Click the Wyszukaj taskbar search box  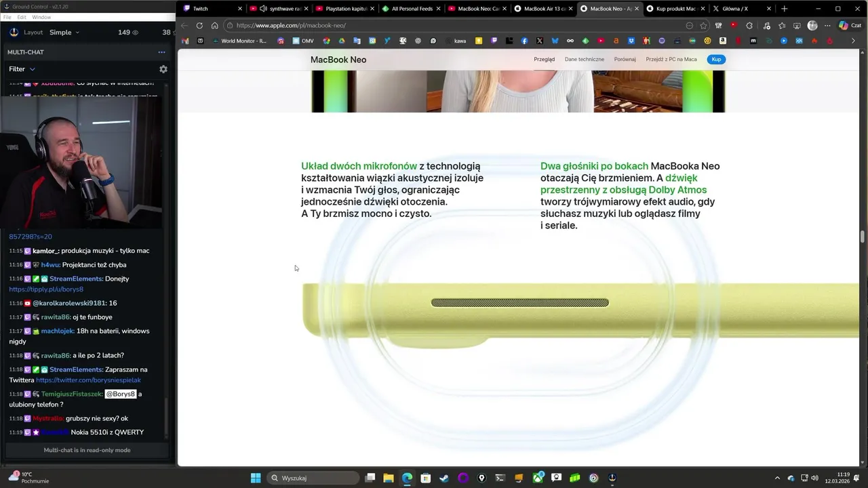pyautogui.click(x=313, y=478)
